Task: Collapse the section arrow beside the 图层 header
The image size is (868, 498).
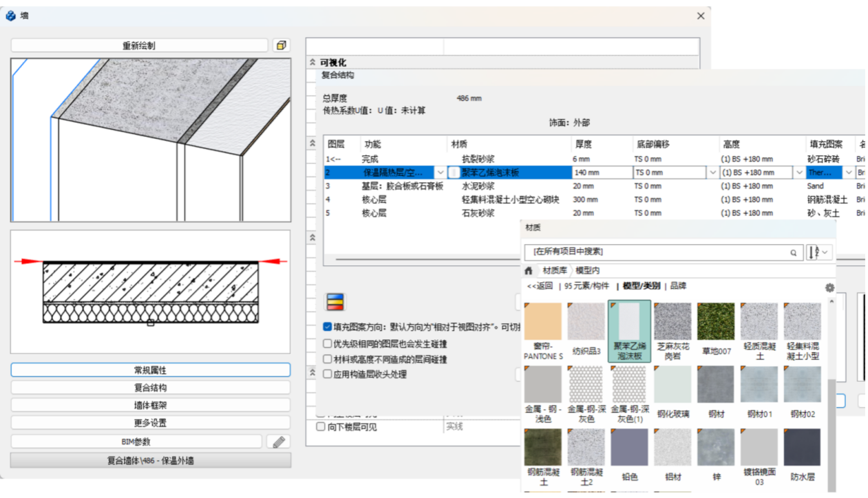Action: [x=312, y=144]
